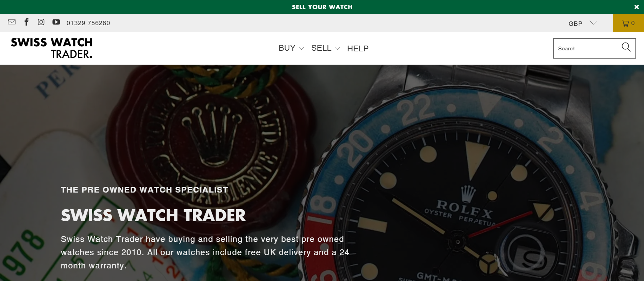The width and height of the screenshot is (644, 281).
Task: Select the SELL navigation item
Action: tap(321, 48)
